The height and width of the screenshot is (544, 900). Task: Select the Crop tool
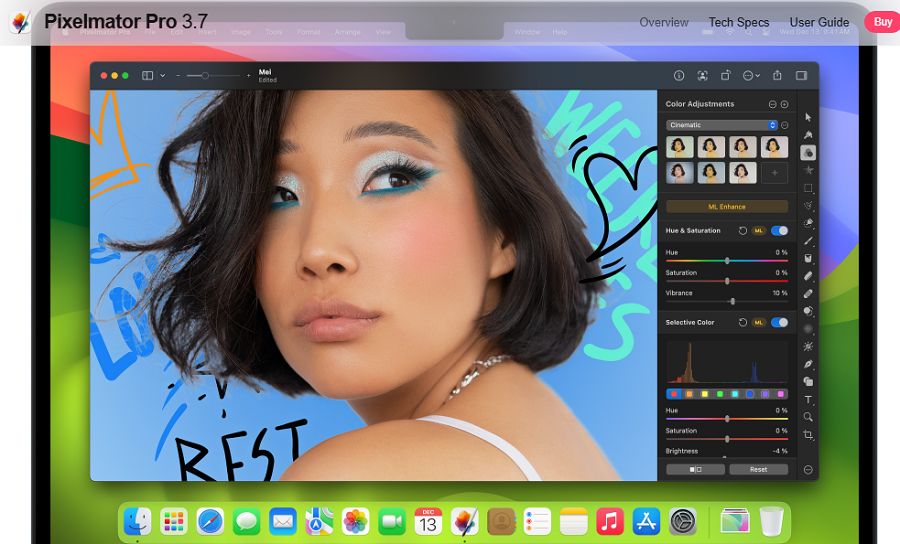point(808,435)
